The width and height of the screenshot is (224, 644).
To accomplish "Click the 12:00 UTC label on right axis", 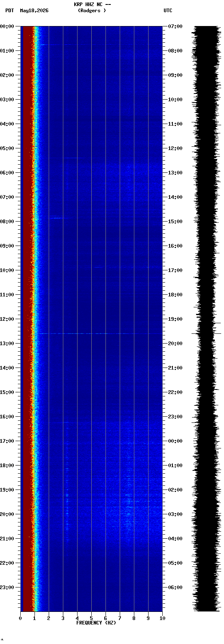I will (175, 148).
